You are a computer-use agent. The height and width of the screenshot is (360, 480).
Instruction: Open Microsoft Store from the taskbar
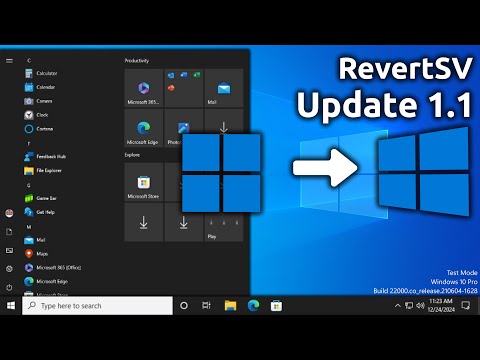tap(276, 306)
